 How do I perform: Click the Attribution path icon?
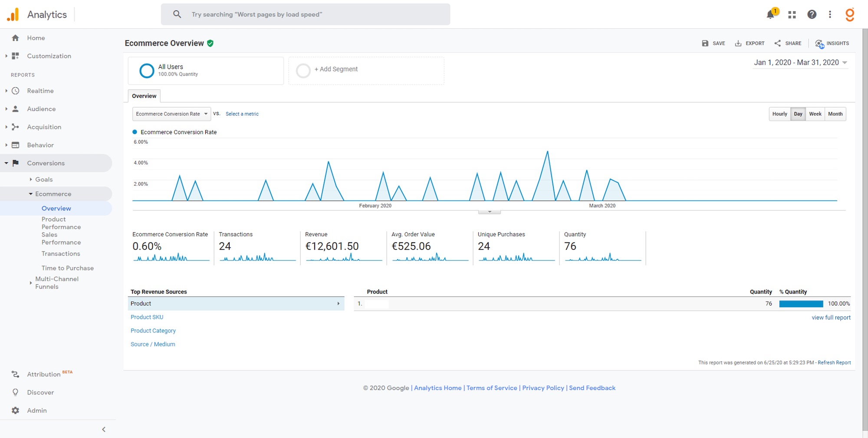click(x=16, y=374)
